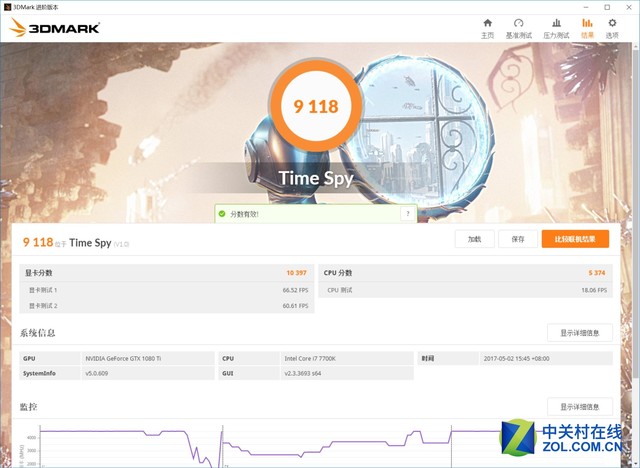This screenshot has height=468, width=640.
Task: Click the green checkmark beside 分数有效
Action: point(223,214)
